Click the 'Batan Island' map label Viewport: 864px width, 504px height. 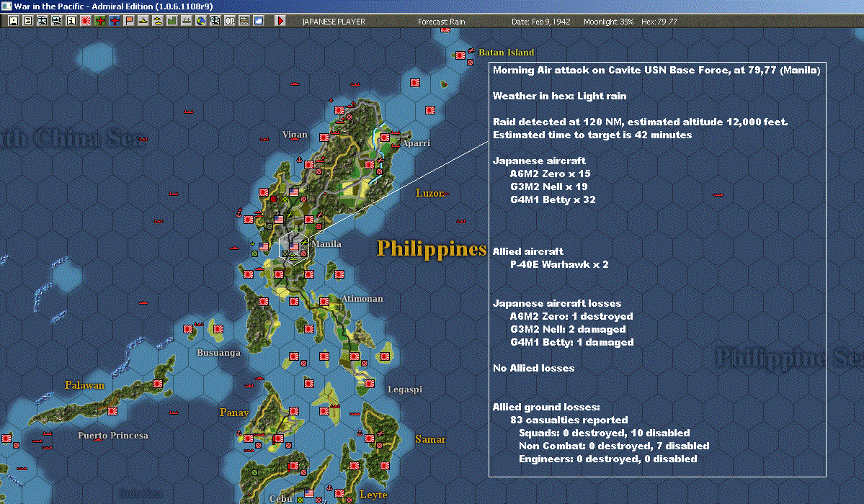pyautogui.click(x=507, y=53)
